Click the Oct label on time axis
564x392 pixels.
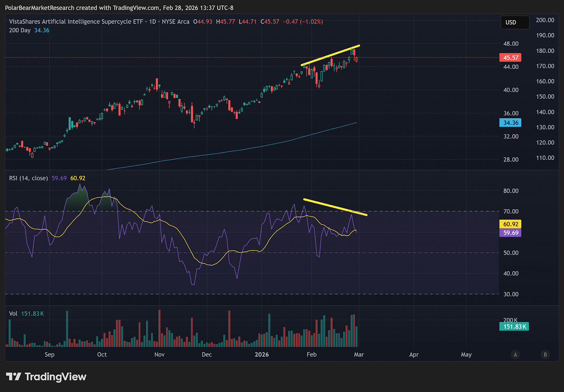coord(102,354)
